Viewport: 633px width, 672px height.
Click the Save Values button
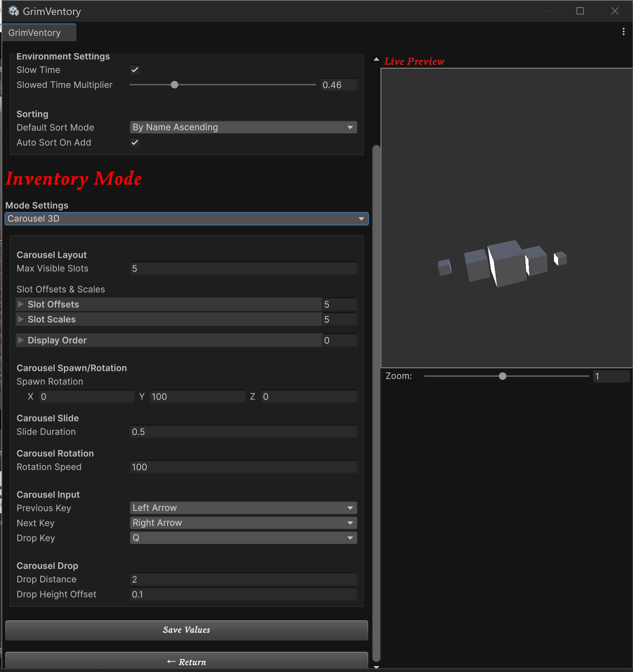187,630
